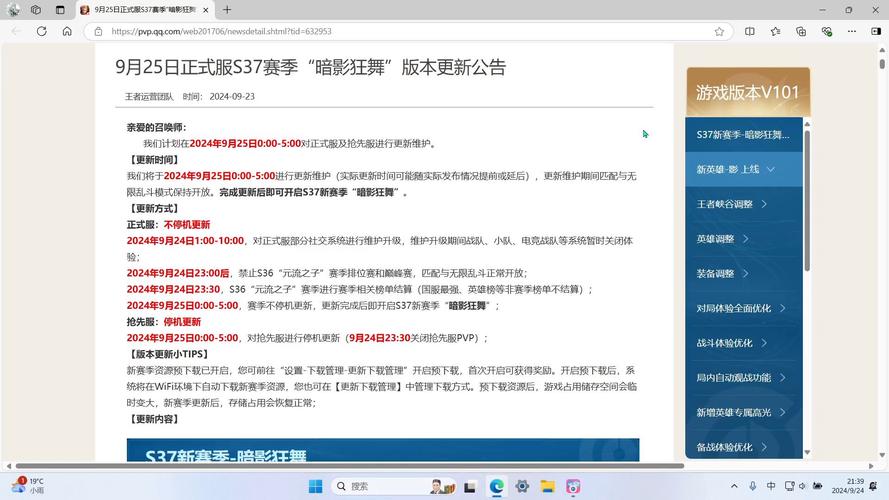Switch the 中 input method indicator

pos(771,486)
